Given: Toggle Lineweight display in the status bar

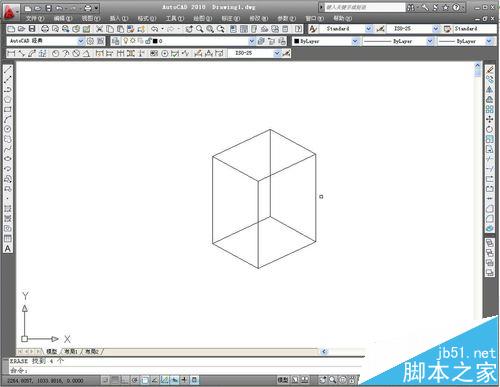Looking at the screenshot, I should [184, 380].
